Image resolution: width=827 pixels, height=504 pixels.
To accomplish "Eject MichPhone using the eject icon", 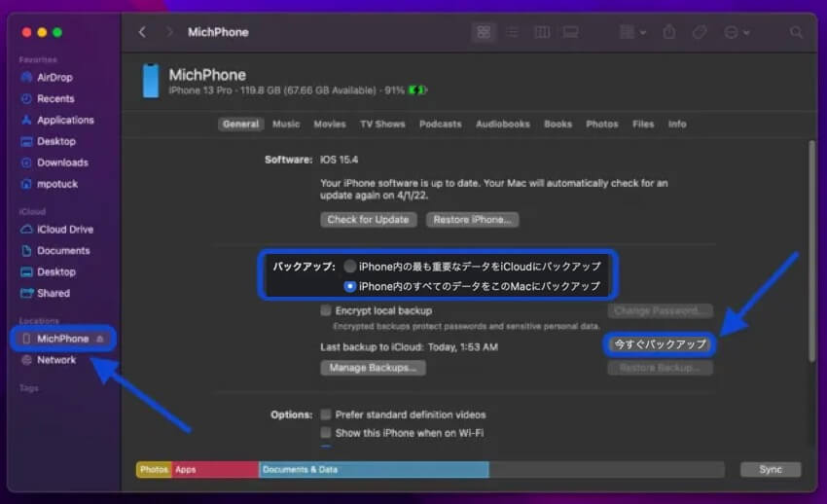I will [x=99, y=339].
